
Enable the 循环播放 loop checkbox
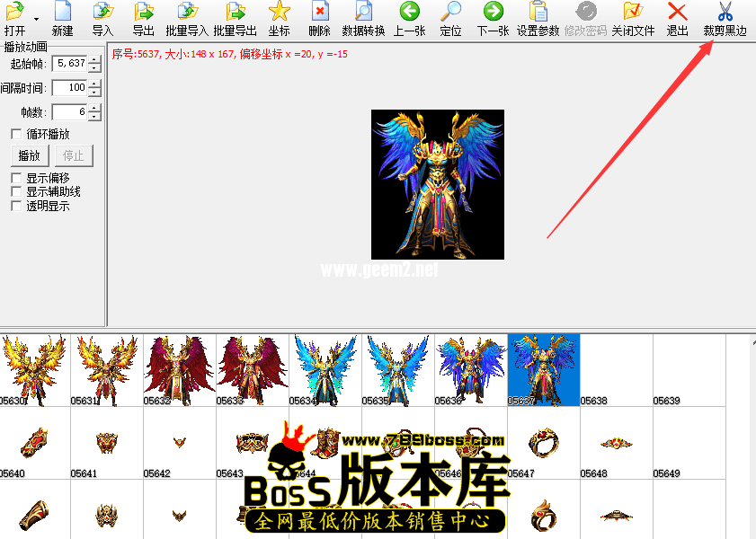(x=16, y=134)
